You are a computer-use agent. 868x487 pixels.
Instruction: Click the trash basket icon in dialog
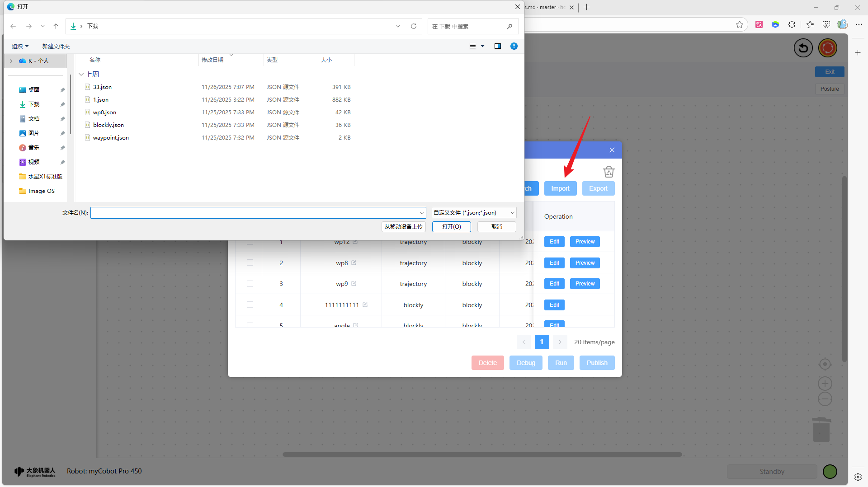pos(609,172)
